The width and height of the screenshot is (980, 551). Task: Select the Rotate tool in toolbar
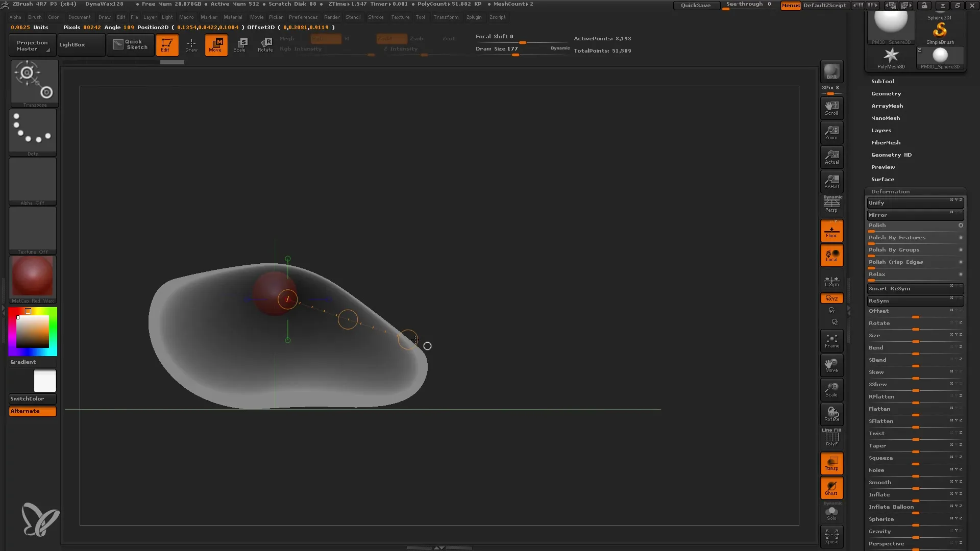266,44
